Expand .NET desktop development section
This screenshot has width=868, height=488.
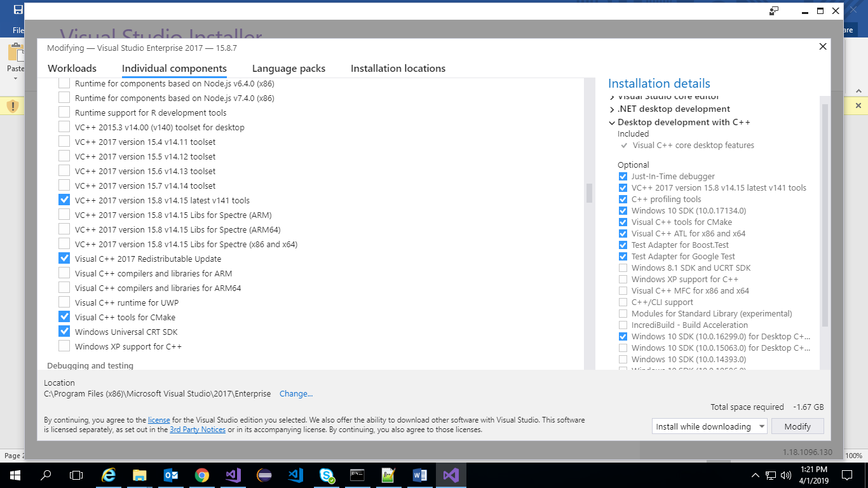point(612,109)
